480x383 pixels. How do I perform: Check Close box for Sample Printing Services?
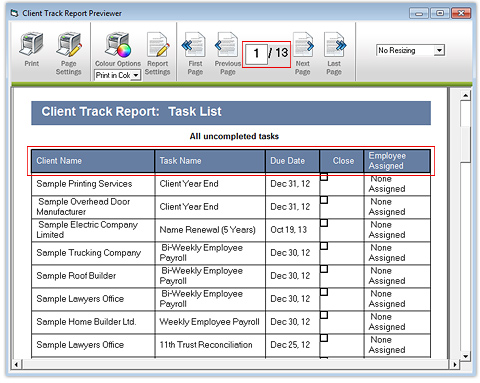[x=324, y=177]
